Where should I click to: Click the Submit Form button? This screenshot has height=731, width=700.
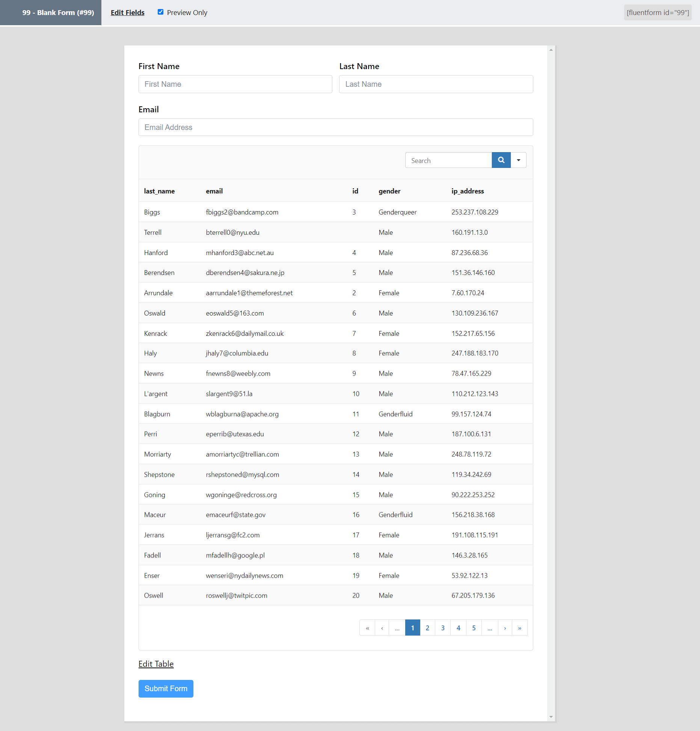click(x=166, y=688)
